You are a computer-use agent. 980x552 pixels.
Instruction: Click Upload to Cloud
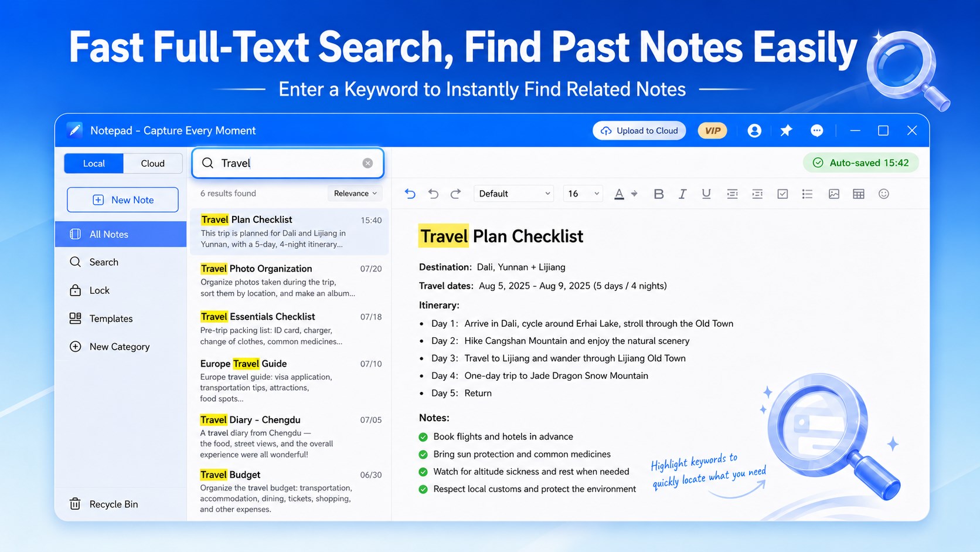[x=639, y=131]
